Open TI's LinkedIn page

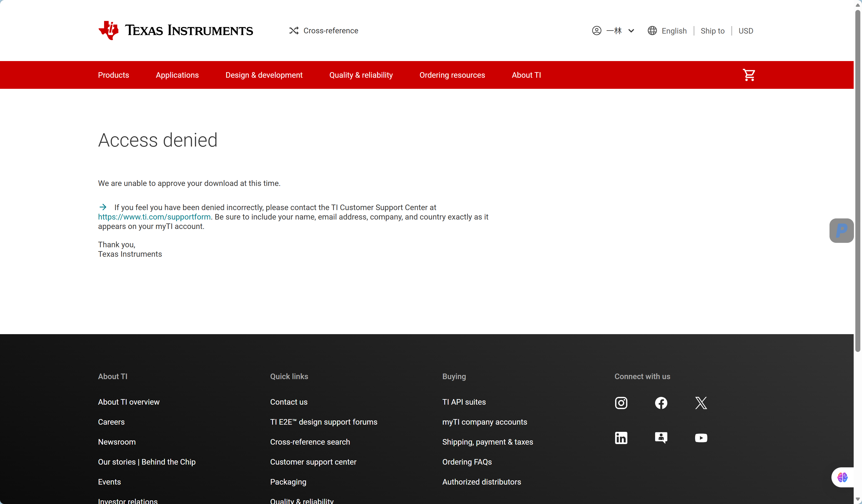click(x=621, y=438)
